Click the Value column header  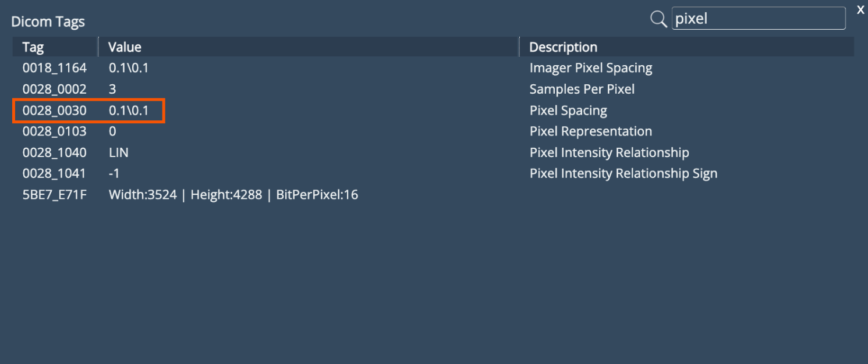[x=125, y=47]
